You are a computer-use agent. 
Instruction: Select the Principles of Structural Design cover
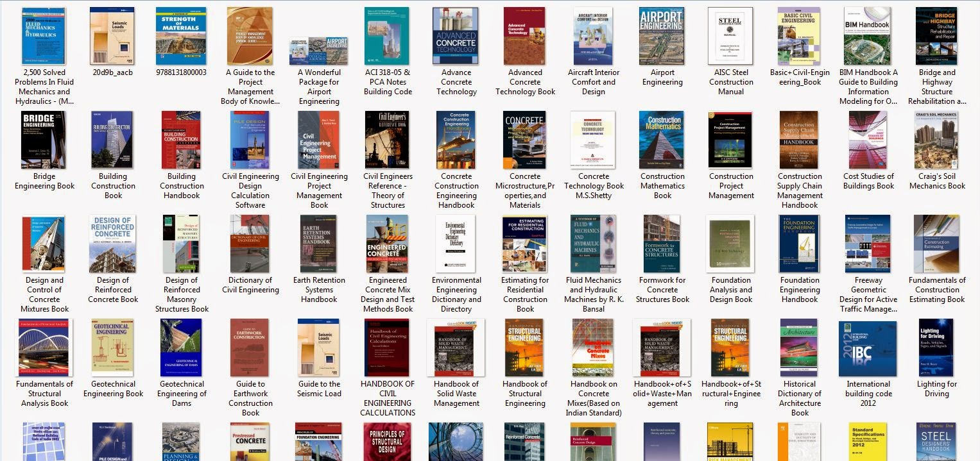pyautogui.click(x=387, y=442)
